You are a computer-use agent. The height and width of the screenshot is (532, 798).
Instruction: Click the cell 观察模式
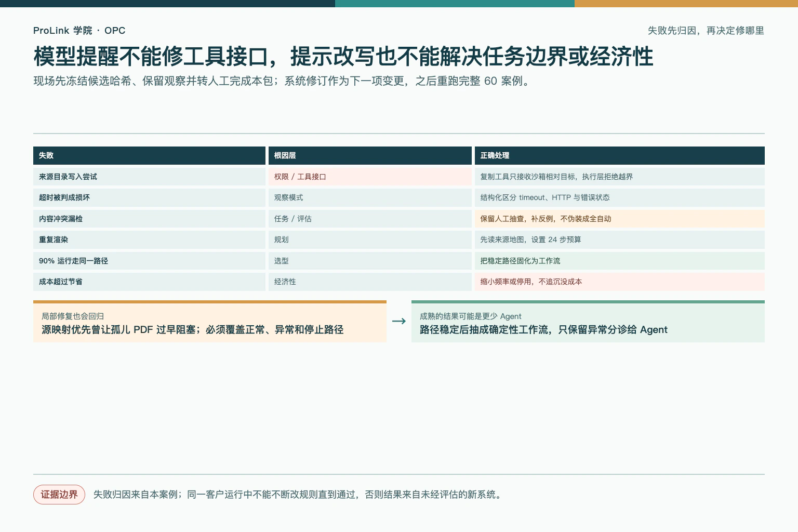370,197
